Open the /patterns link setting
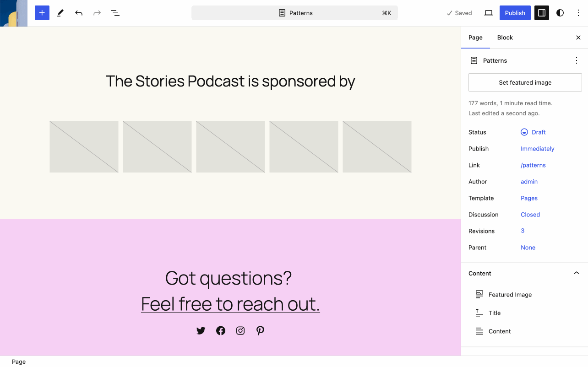 [533, 165]
